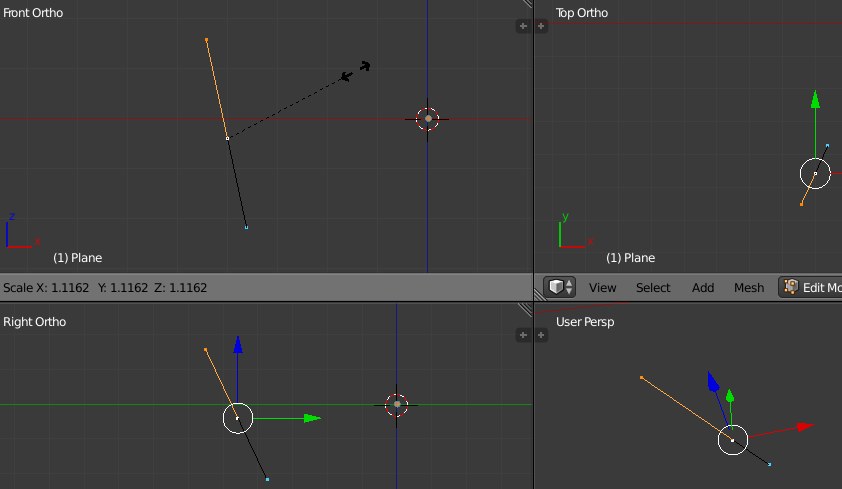Expand the Front Ortho properties region plus icon
Image resolution: width=842 pixels, height=489 pixels.
tap(523, 26)
